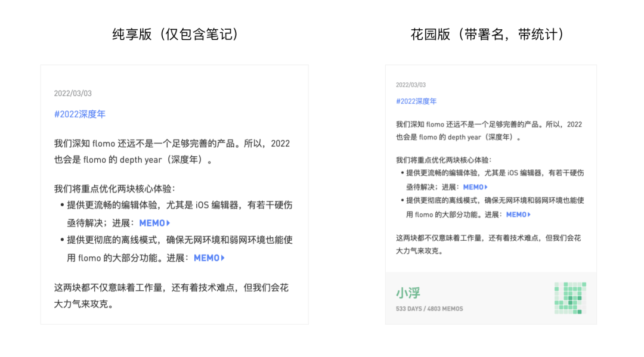This screenshot has width=644, height=357.
Task: Open MEMO link after 大部分功能。进展 in 纯享版 card
Action: [209, 258]
